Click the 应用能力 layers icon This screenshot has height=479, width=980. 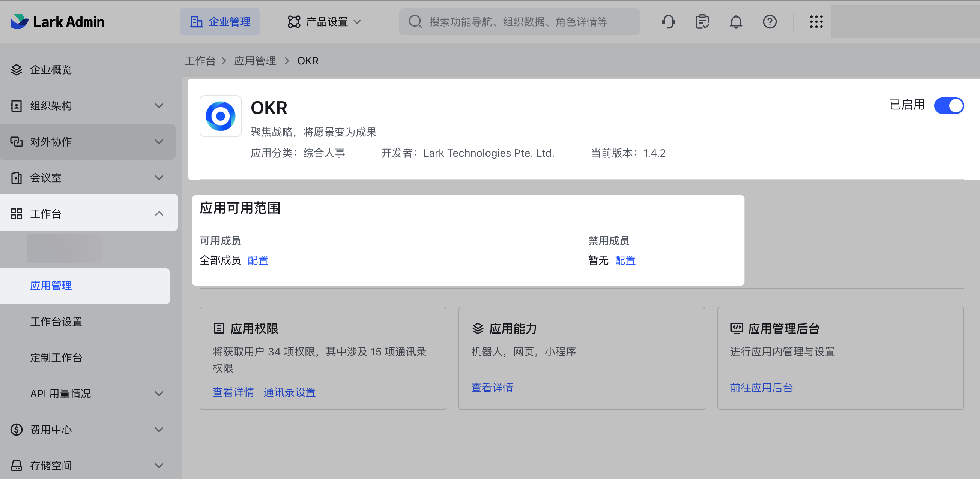click(x=478, y=328)
